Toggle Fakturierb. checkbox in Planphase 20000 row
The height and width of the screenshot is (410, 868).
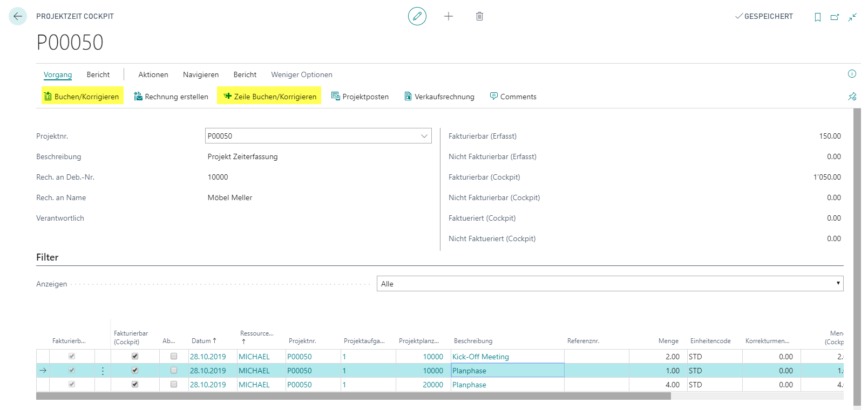[x=72, y=384]
